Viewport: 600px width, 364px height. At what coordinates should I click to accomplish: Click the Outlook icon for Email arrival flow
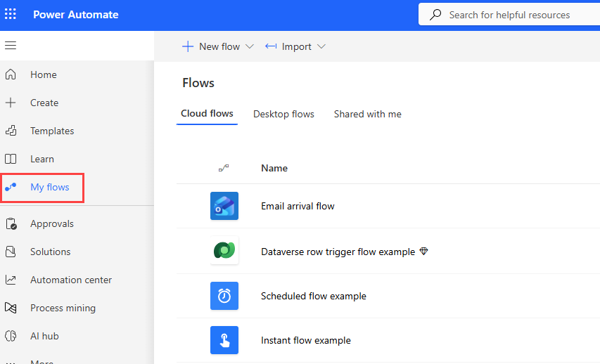[x=224, y=206]
